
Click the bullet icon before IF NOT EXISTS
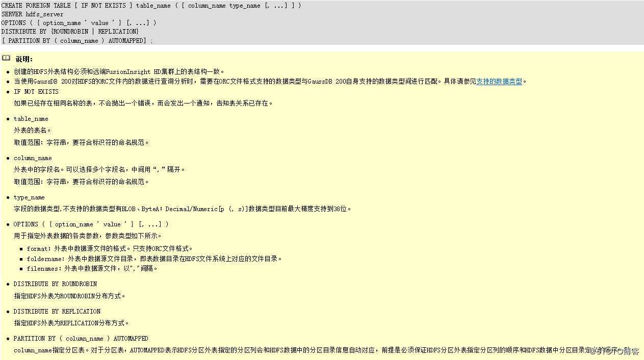click(8, 91)
